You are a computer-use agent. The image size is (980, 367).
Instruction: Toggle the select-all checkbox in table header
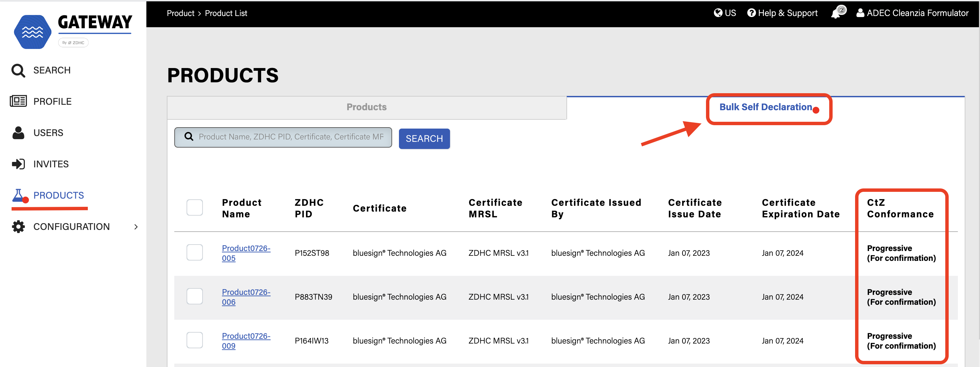point(195,208)
